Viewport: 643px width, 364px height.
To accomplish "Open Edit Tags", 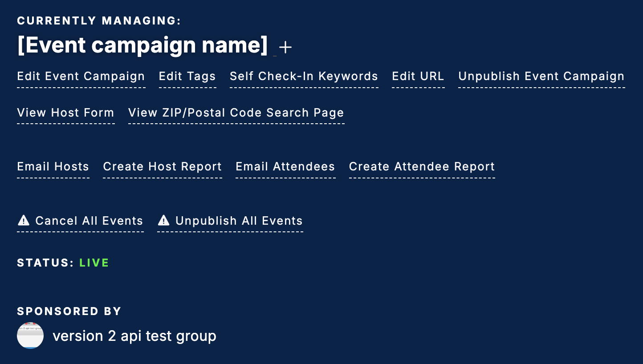I will [187, 77].
